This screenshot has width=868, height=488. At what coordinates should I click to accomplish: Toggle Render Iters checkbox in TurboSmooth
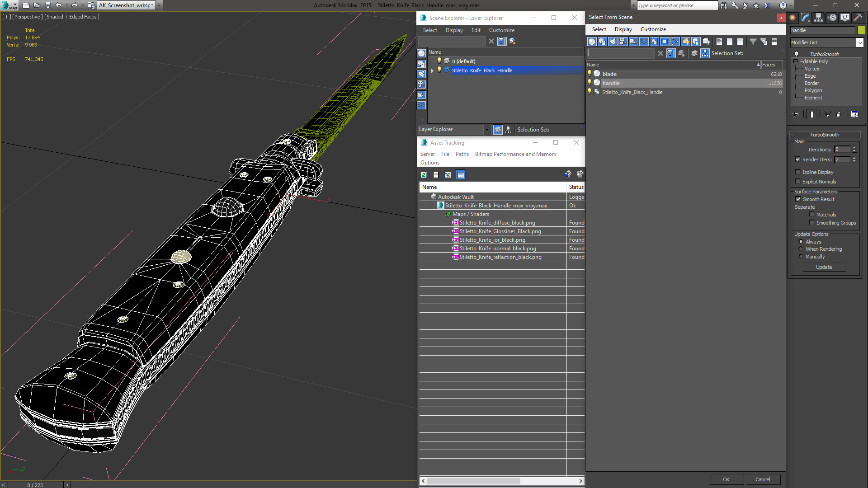[x=798, y=160]
